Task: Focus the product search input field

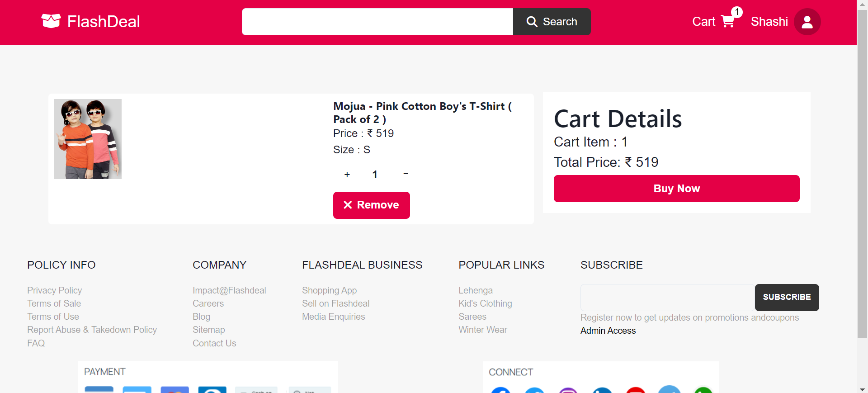Action: pos(377,22)
